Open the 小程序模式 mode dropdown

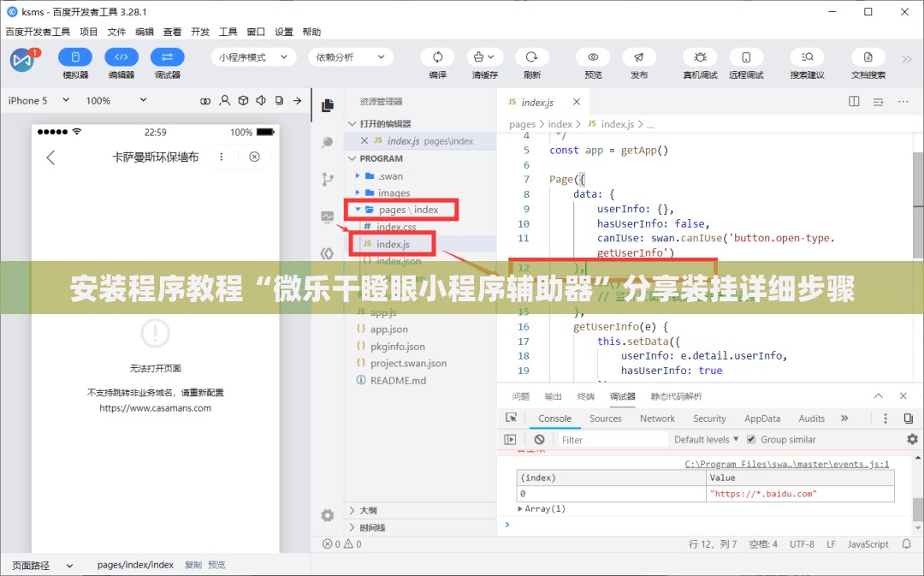tap(253, 57)
